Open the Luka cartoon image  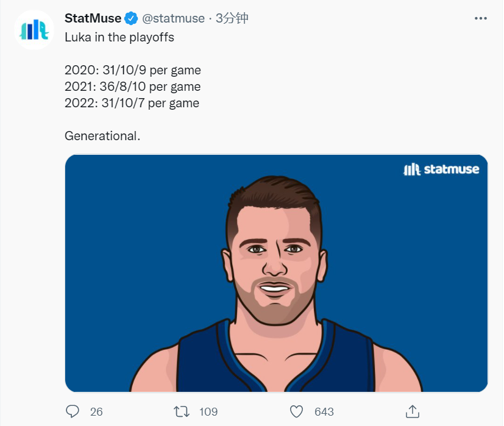click(277, 273)
